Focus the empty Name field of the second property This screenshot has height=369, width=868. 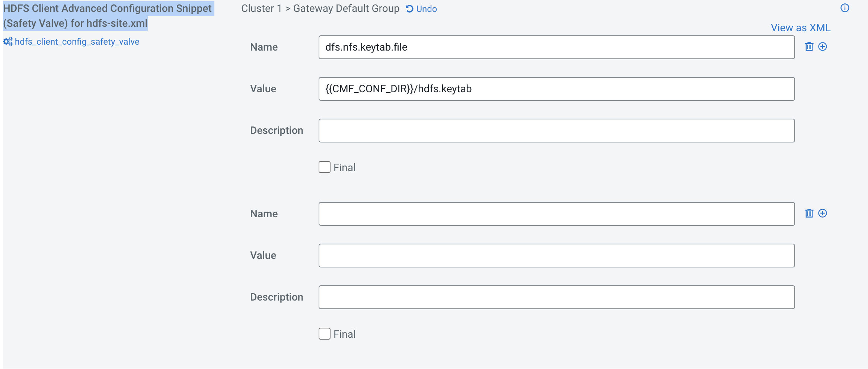tap(556, 214)
